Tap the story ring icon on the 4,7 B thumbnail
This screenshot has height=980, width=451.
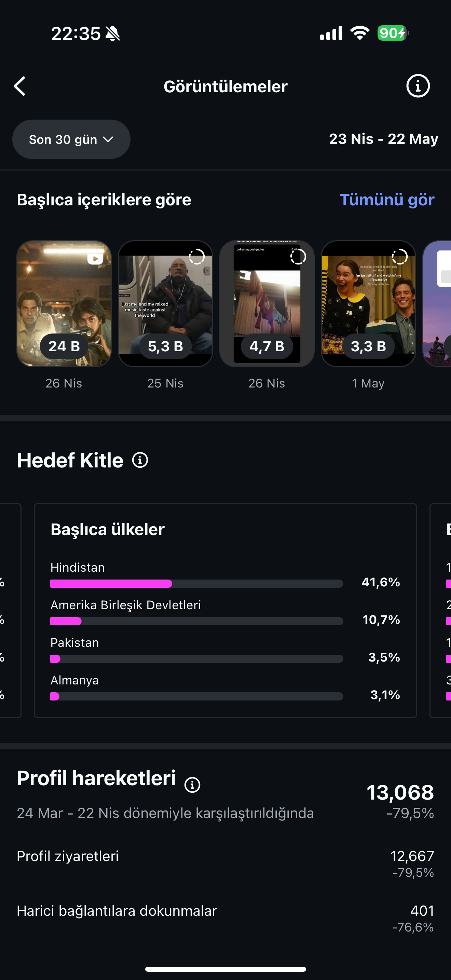298,257
